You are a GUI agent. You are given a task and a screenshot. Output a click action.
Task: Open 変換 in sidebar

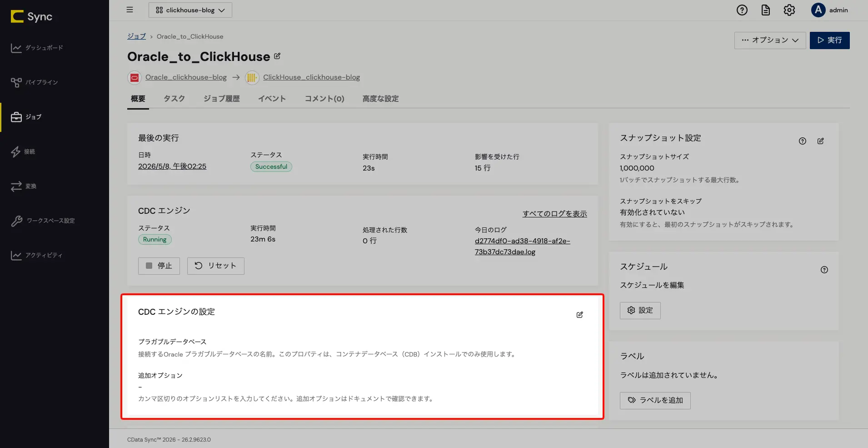pos(24,186)
